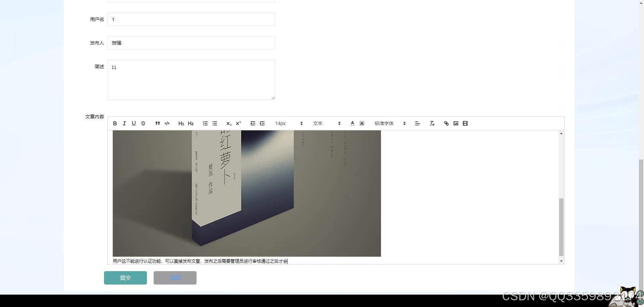This screenshot has height=307, width=644.
Task: Click the editor vertical scrollbar thumb
Action: pos(561,227)
